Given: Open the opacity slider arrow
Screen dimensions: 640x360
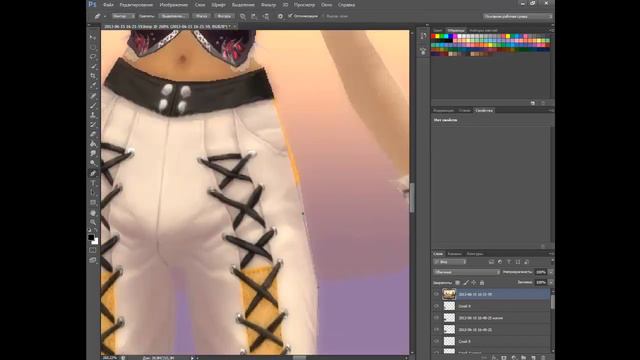Looking at the screenshot, I should [551, 272].
